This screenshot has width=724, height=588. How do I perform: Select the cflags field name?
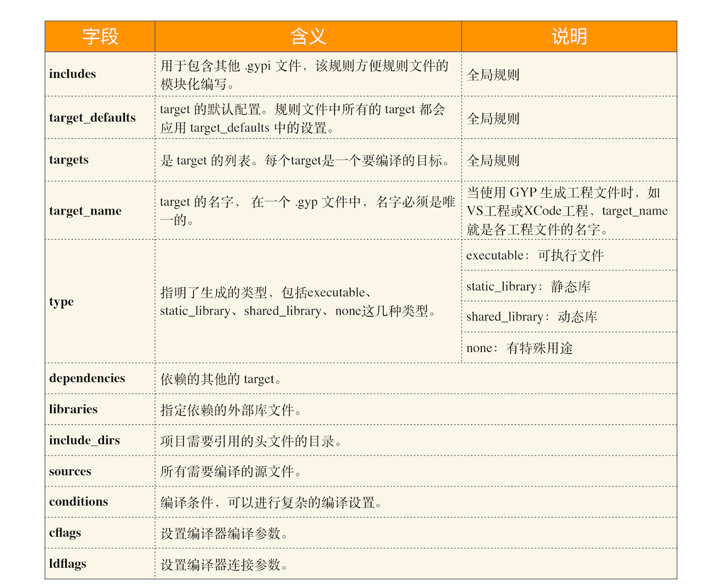coord(65,533)
